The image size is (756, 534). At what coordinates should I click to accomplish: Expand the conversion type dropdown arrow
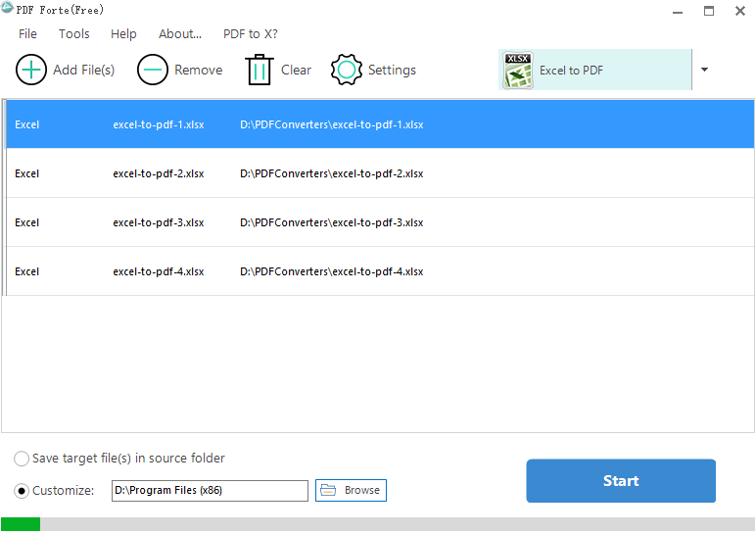704,70
